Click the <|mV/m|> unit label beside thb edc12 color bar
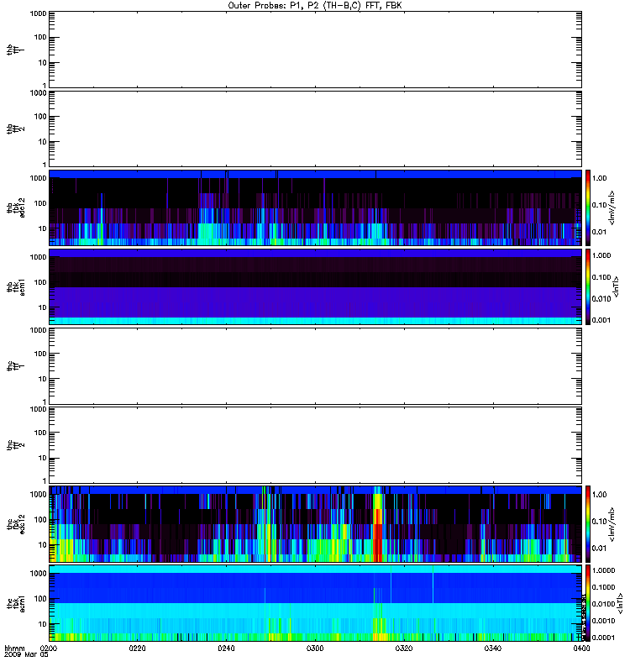This screenshot has width=630, height=672. click(612, 207)
